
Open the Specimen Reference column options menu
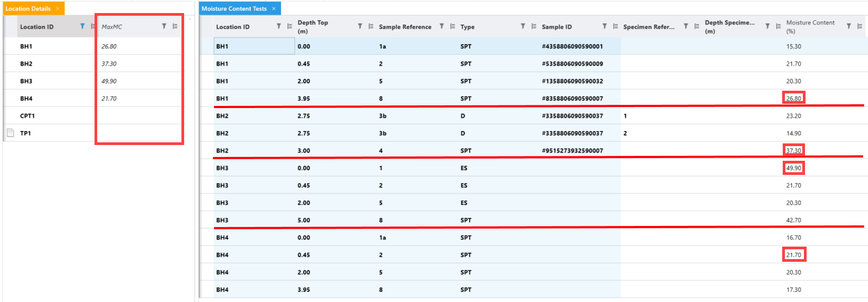(x=697, y=26)
